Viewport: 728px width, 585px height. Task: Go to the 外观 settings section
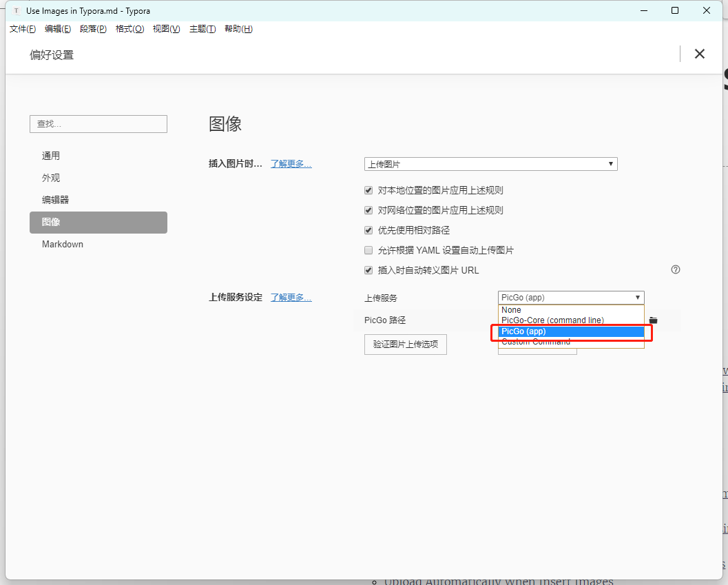coord(98,178)
